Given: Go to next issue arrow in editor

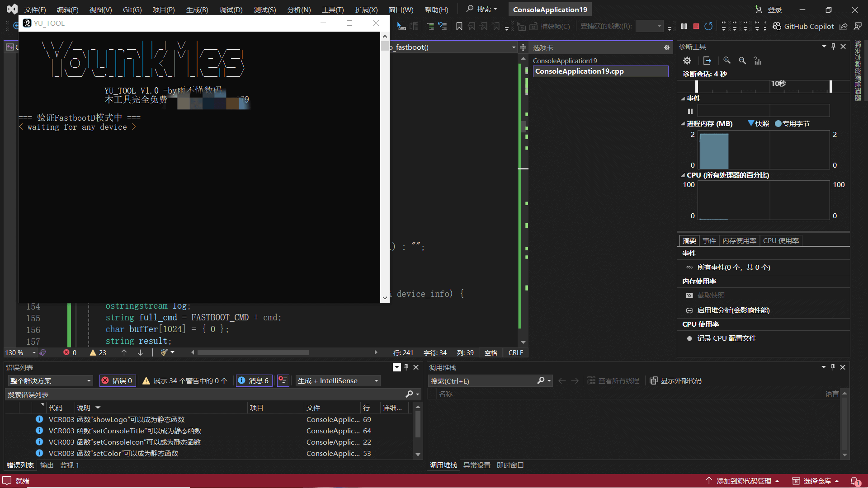Looking at the screenshot, I should (x=140, y=352).
